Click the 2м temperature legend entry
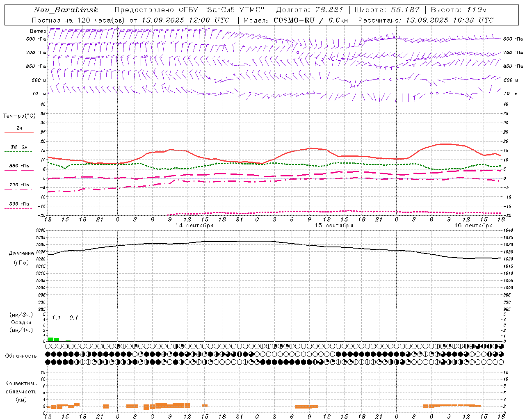The width and height of the screenshot is (525, 420). point(19,128)
